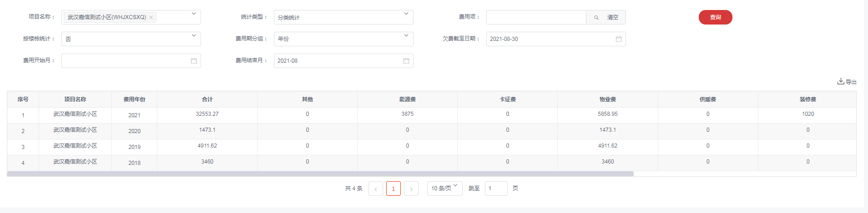Screen dimensions: 868x213
Task: Click the red 查询 button
Action: (x=715, y=17)
